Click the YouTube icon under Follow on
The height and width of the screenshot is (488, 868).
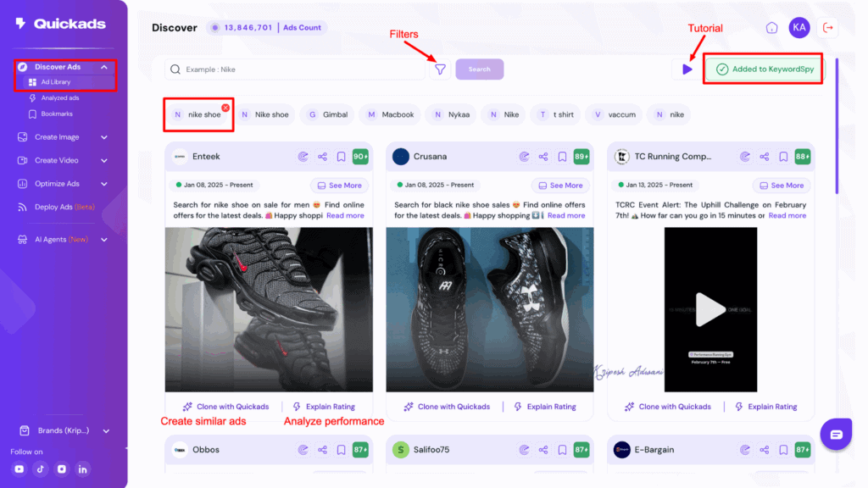tap(19, 469)
